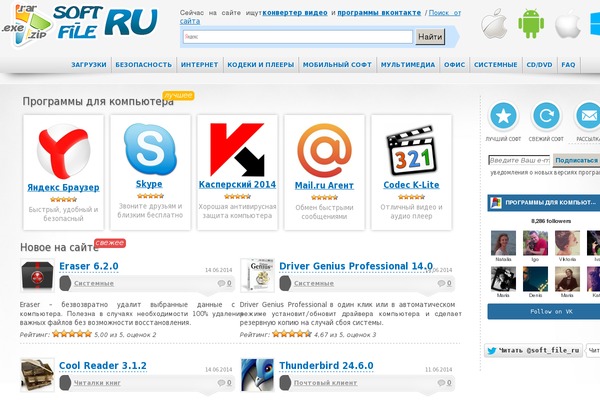Open the Mail.ru Агент title link
This screenshot has width=600, height=400.
pos(324,185)
